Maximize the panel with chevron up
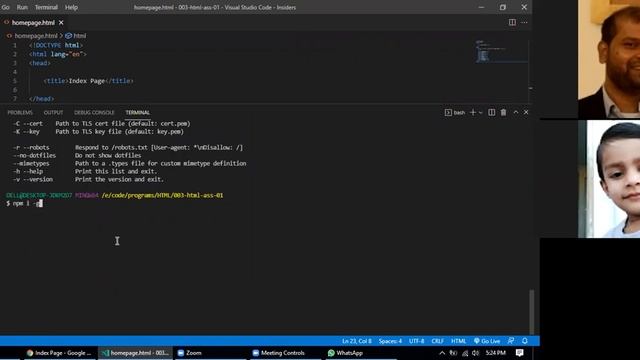 tap(516, 112)
